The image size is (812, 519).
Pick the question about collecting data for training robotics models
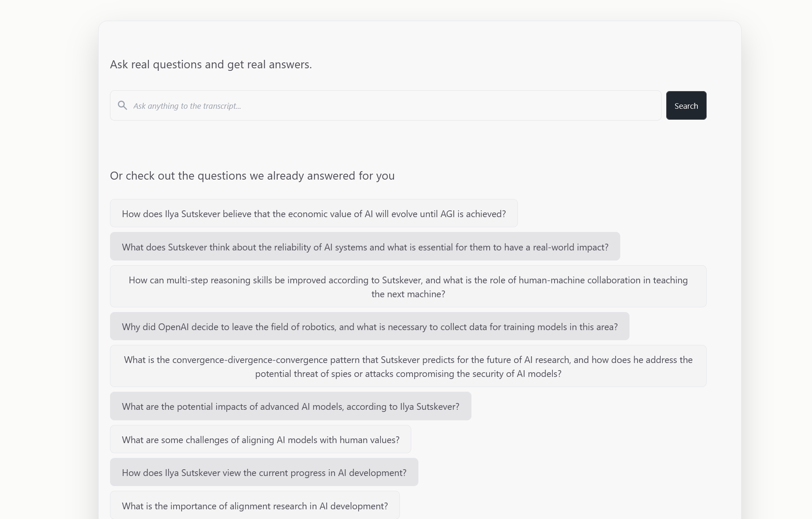pos(370,326)
